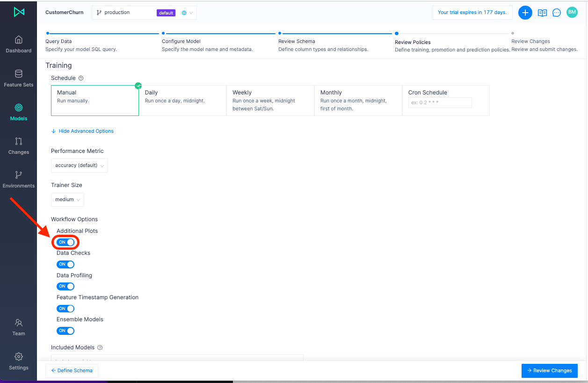Open the Performance Metric accuracy dropdown
This screenshot has height=383, width=588.
point(79,166)
